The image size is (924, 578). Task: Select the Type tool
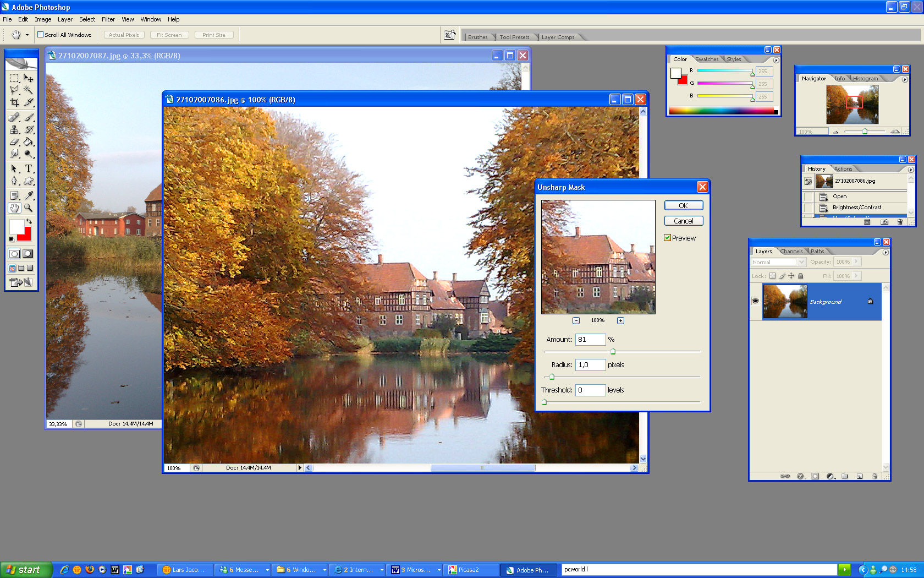pos(29,168)
